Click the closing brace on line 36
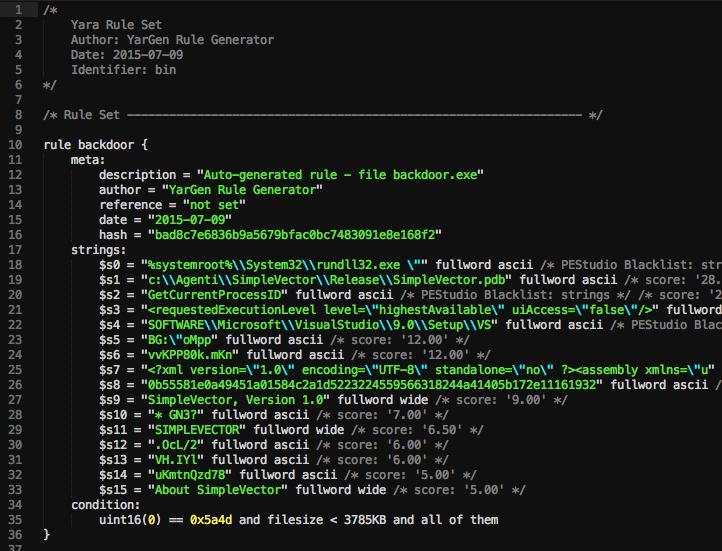The width and height of the screenshot is (722, 551). [46, 535]
